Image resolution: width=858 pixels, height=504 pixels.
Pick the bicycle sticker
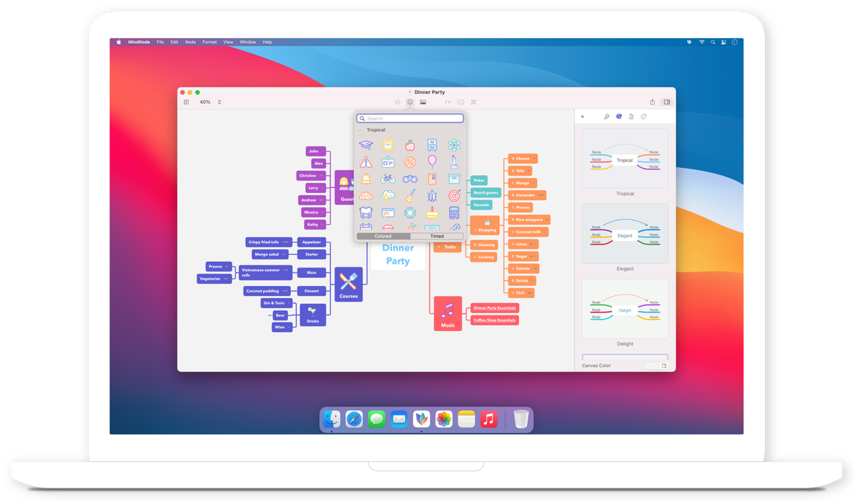click(x=388, y=178)
